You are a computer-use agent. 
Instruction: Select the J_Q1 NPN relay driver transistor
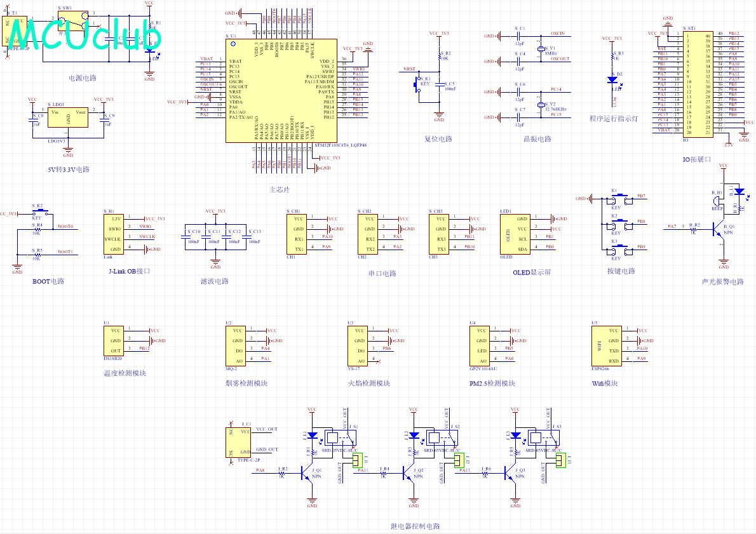tap(307, 473)
